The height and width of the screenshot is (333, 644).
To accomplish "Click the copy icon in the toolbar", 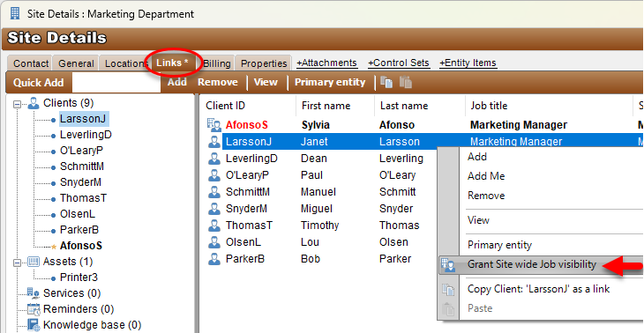I will tap(386, 82).
